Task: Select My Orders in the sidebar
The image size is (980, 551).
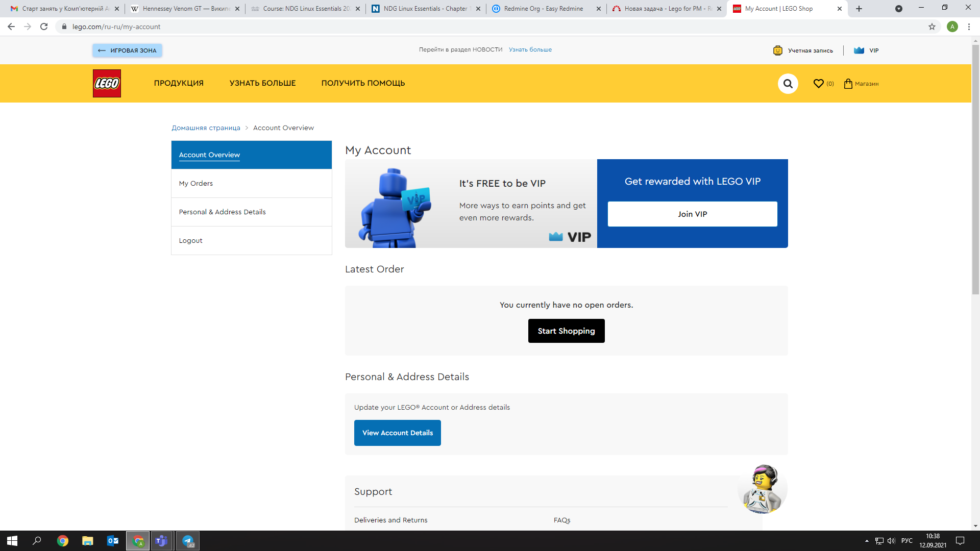Action: pos(196,183)
